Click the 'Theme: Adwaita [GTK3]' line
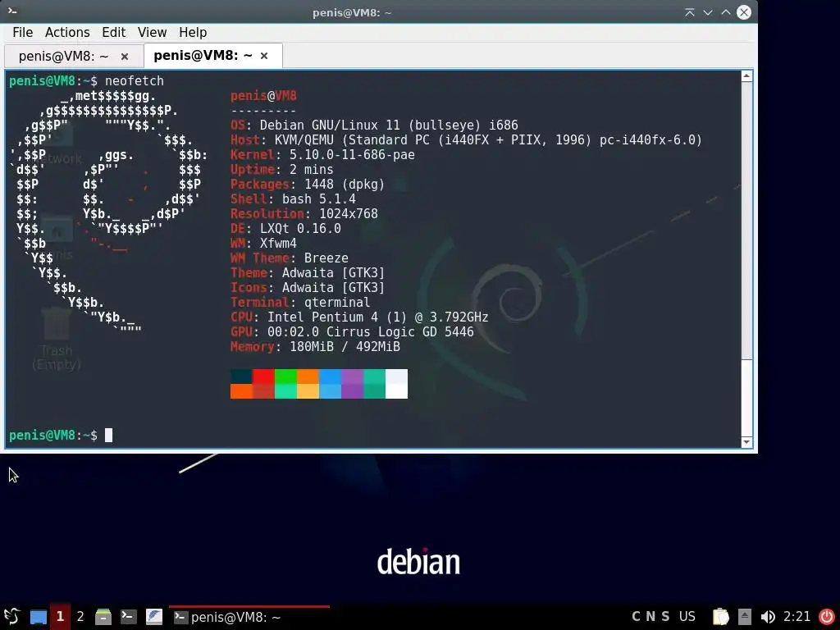840x630 pixels. [x=308, y=273]
